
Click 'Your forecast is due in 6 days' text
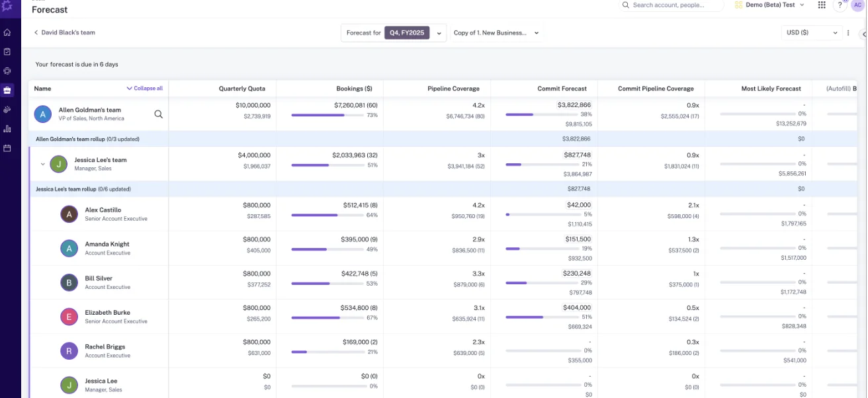77,65
